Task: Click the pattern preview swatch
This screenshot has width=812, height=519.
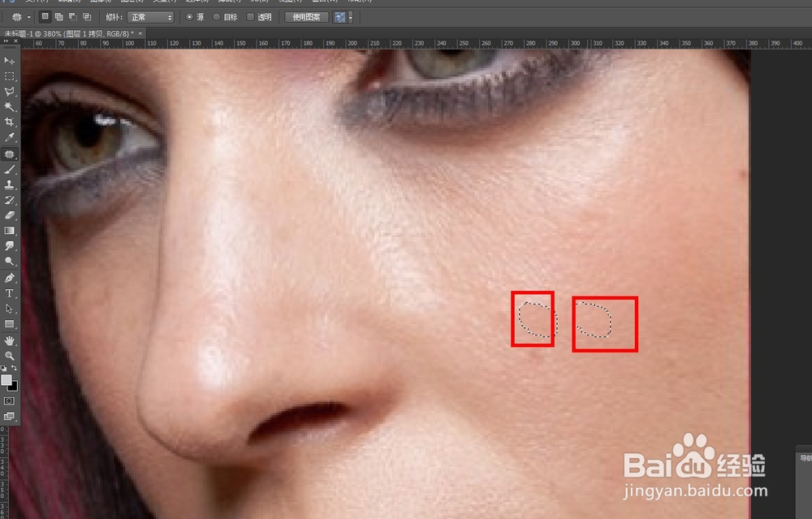Action: [x=339, y=17]
